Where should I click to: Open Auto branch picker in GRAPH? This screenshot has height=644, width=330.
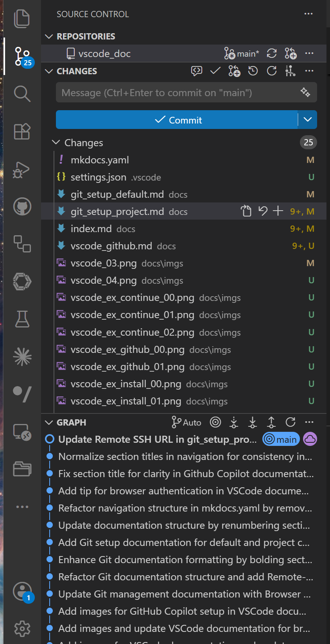(x=187, y=422)
